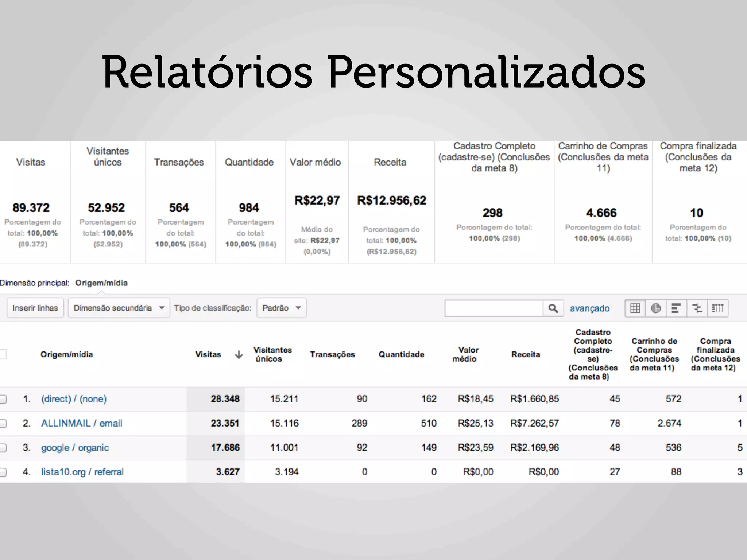Click the 564 Transações summary value
The image size is (747, 560).
[179, 208]
